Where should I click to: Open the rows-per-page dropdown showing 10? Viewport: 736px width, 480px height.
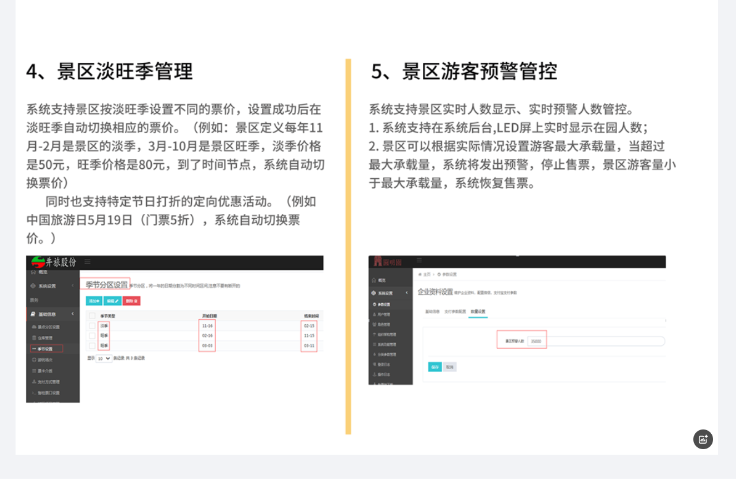pos(104,357)
